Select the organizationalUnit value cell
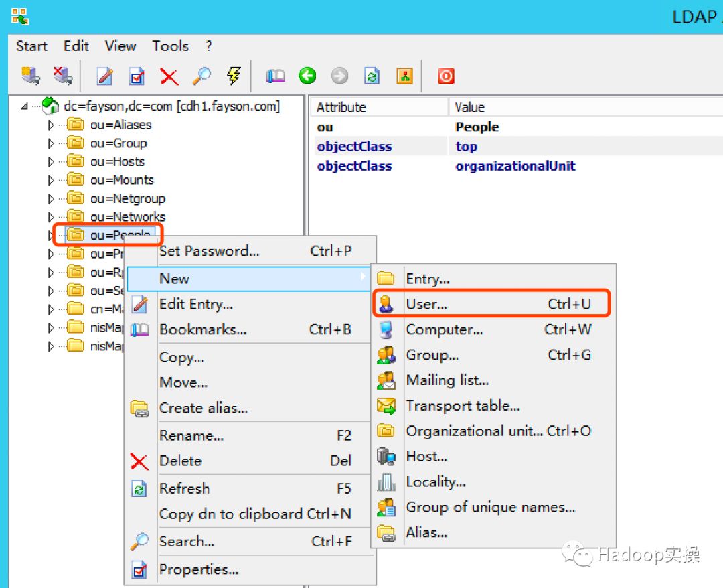The width and height of the screenshot is (723, 588). pos(515,166)
